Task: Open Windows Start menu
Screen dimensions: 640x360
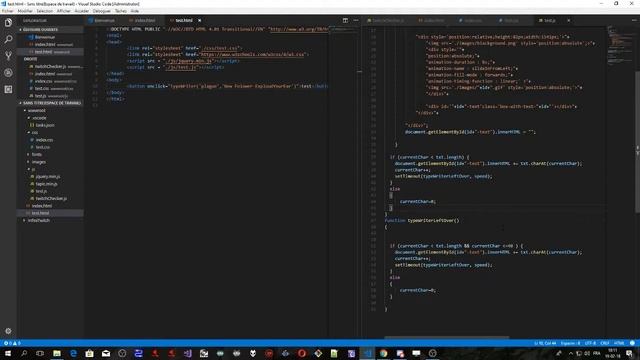Action: pyautogui.click(x=8, y=353)
